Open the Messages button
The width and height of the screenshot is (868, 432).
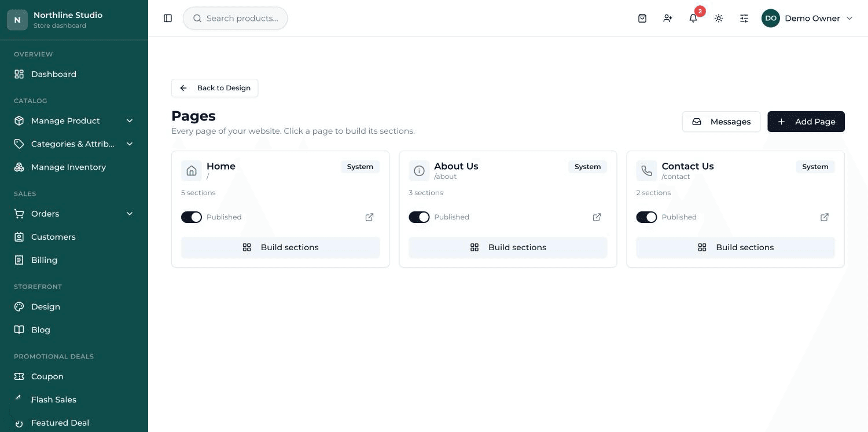coord(721,122)
